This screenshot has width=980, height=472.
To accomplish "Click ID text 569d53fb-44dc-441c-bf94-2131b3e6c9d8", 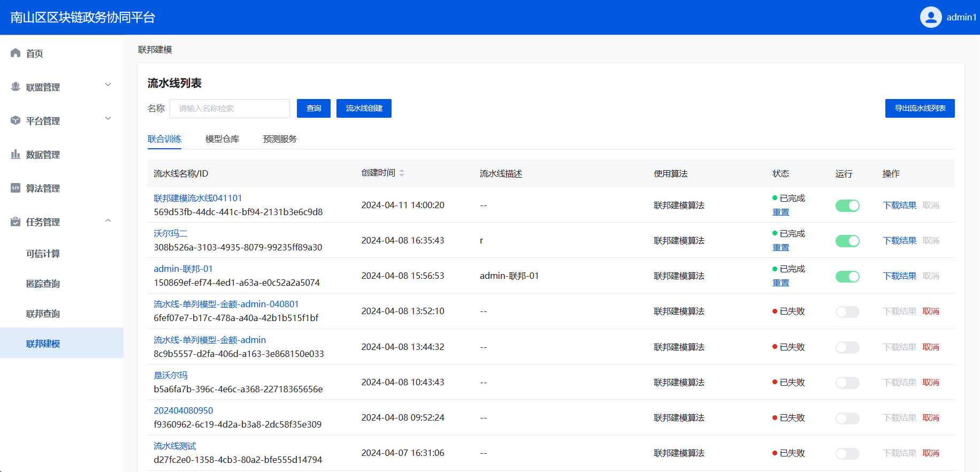I will tap(238, 212).
